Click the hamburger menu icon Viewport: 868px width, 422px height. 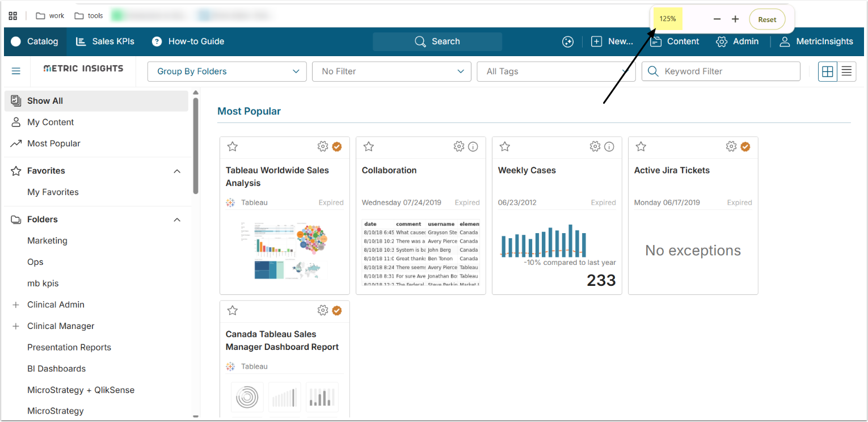click(16, 71)
